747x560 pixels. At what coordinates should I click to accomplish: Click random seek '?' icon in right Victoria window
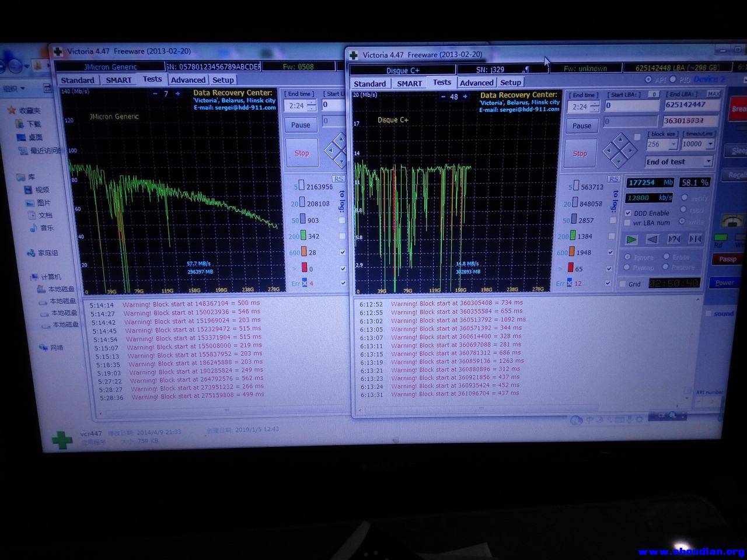click(674, 239)
